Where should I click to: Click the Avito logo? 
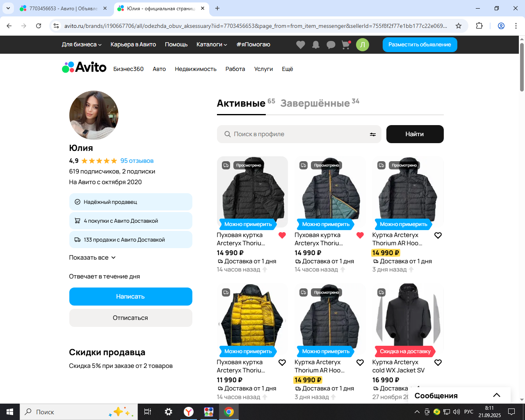tap(84, 67)
